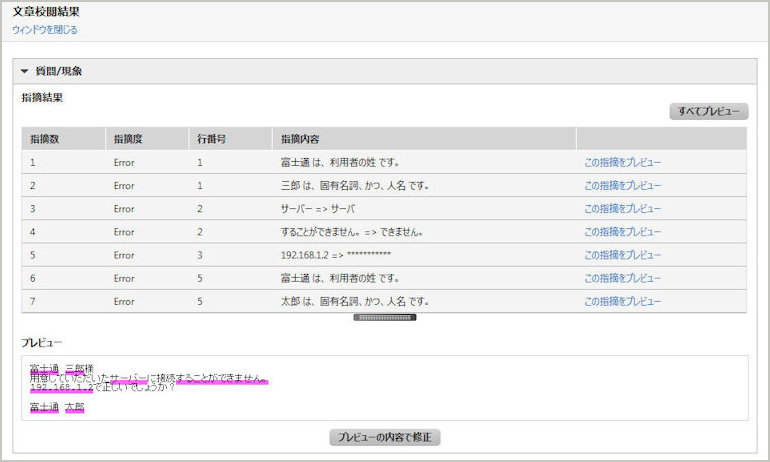
Task: Preview the サーバー => サーバ correction
Action: 622,208
